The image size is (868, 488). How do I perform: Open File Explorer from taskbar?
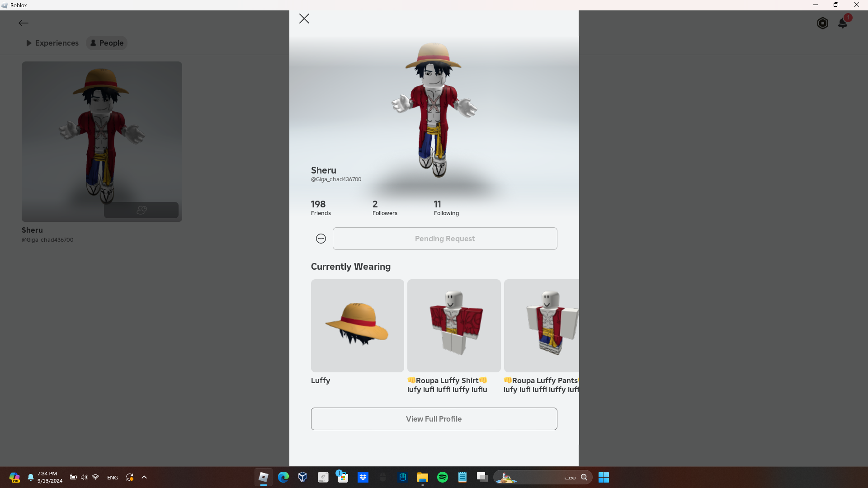pos(423,477)
